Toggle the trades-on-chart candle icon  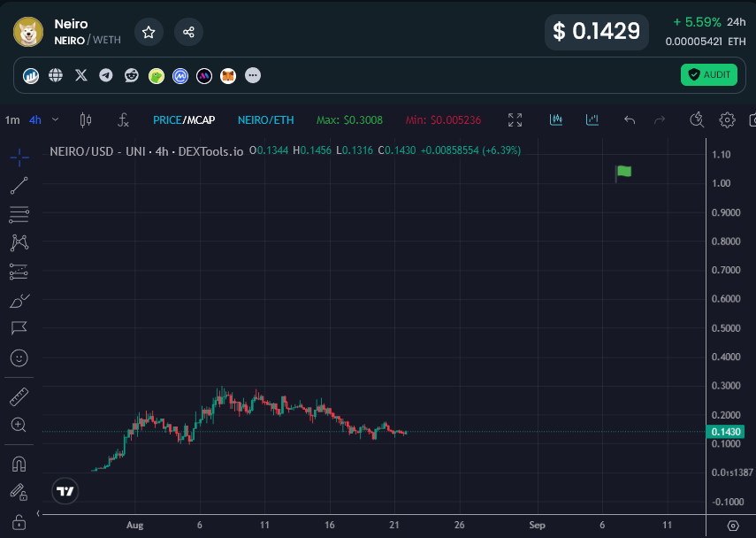(556, 119)
